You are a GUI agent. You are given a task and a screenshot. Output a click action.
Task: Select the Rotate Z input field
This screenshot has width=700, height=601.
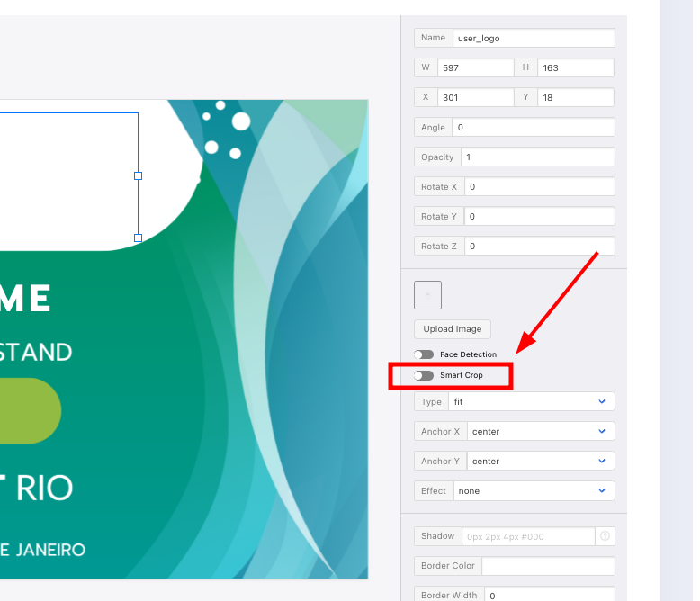[539, 246]
